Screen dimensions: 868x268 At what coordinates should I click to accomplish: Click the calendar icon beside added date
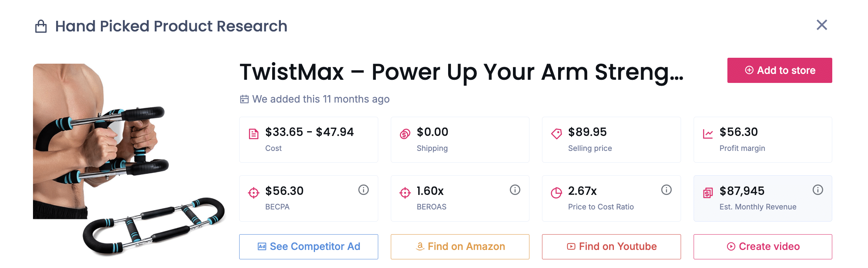coord(244,99)
